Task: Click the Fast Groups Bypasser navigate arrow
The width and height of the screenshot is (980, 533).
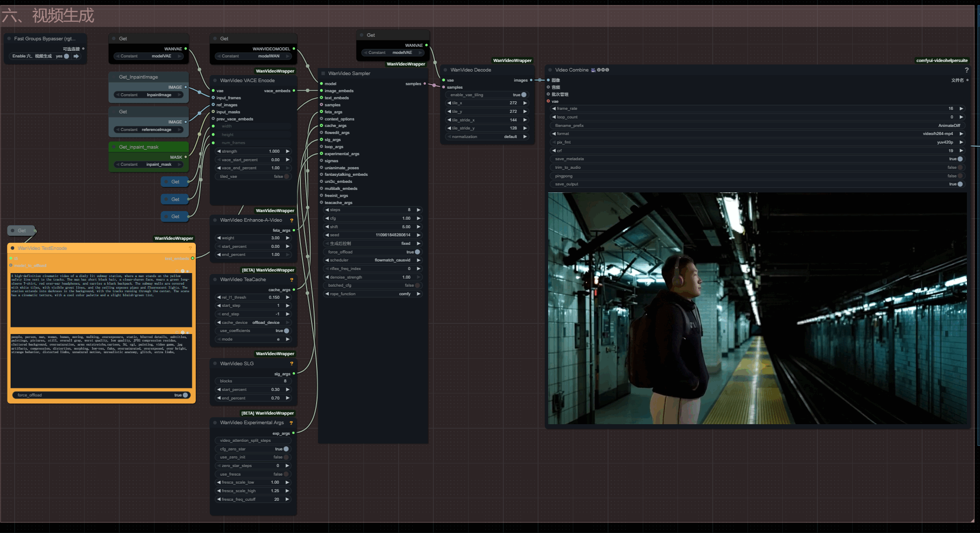Action: pos(77,56)
